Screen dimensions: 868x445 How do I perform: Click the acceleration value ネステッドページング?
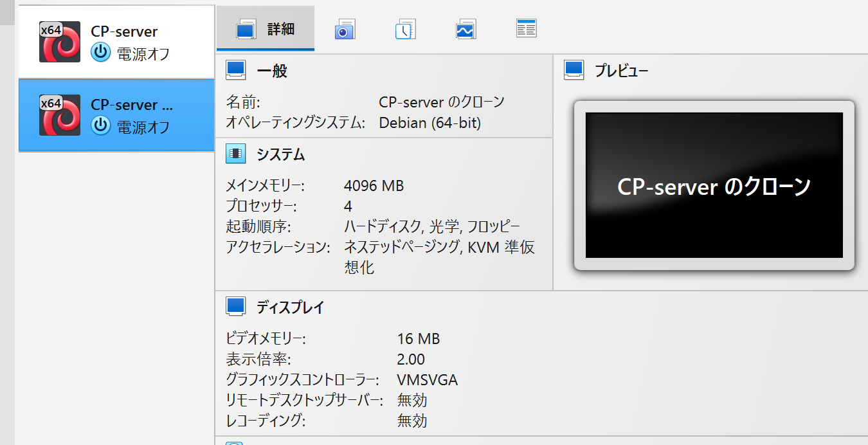pos(402,247)
